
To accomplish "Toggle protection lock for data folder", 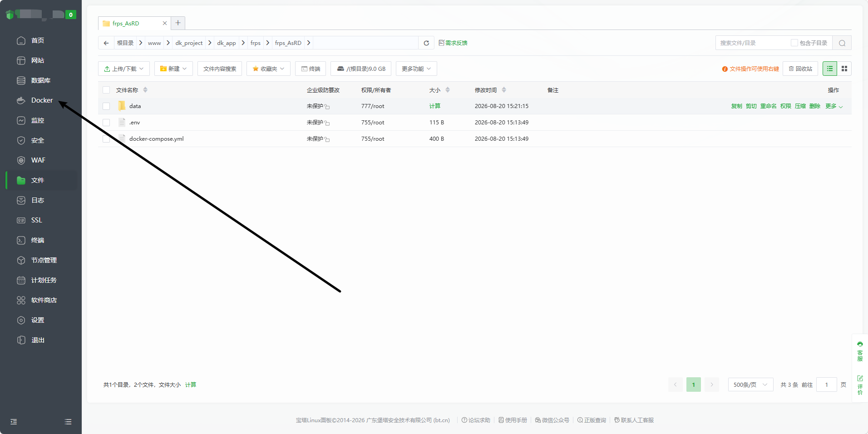I will point(327,107).
